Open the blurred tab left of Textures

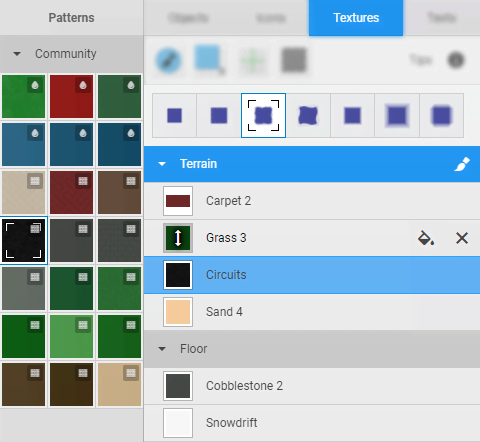(x=271, y=18)
